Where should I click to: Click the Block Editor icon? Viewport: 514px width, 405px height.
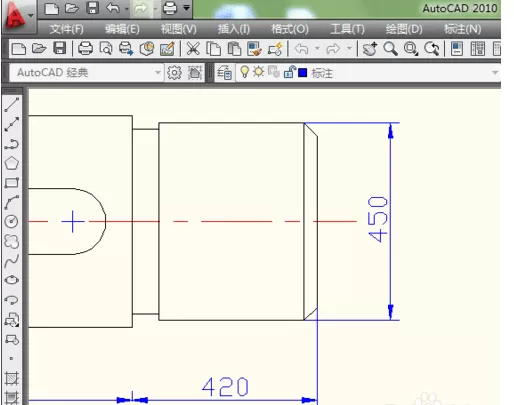[x=275, y=49]
